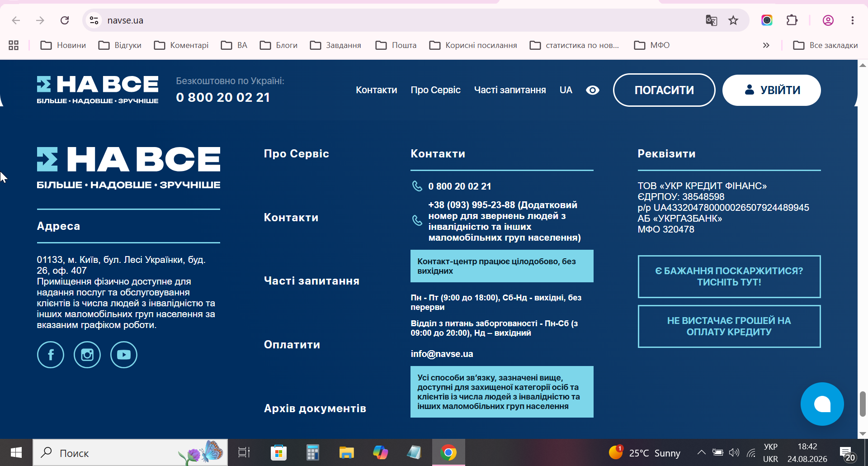Call footer number 0 800 20 02 21
This screenshot has width=868, height=466.
(460, 186)
